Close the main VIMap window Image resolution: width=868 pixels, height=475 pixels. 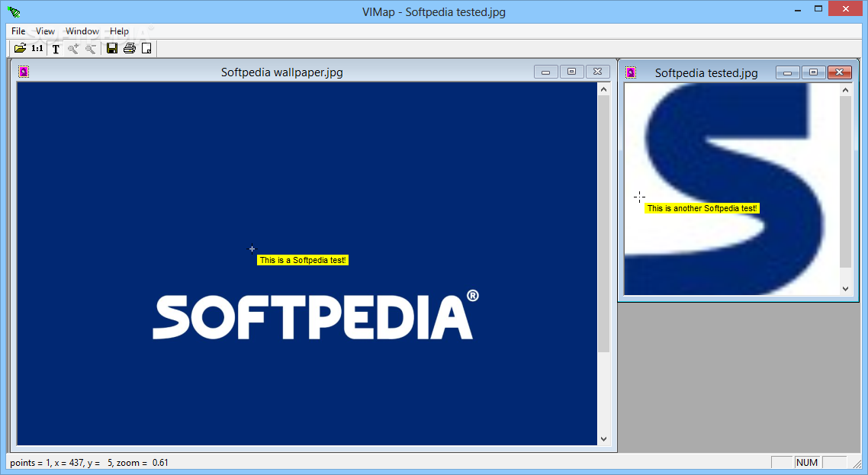(x=846, y=9)
